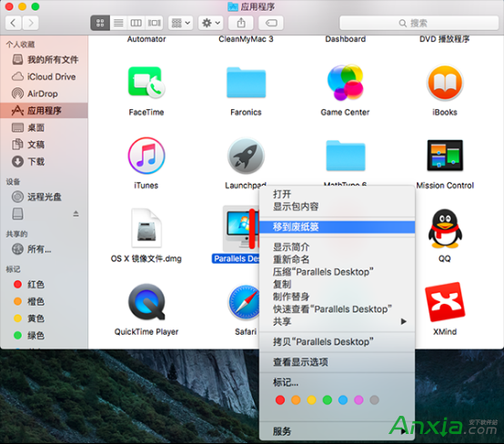
Task: Filter by 橙色 sidebar tag
Action: pos(44,301)
